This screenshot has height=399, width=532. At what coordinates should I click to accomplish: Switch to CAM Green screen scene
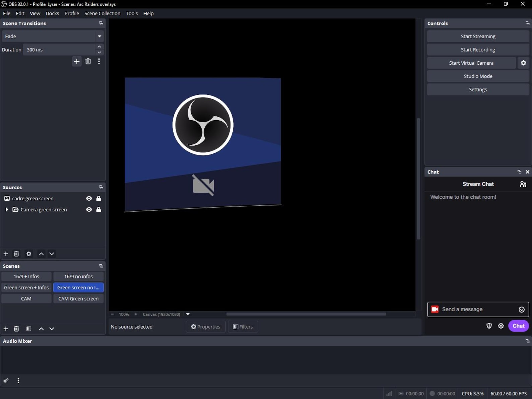[78, 298]
